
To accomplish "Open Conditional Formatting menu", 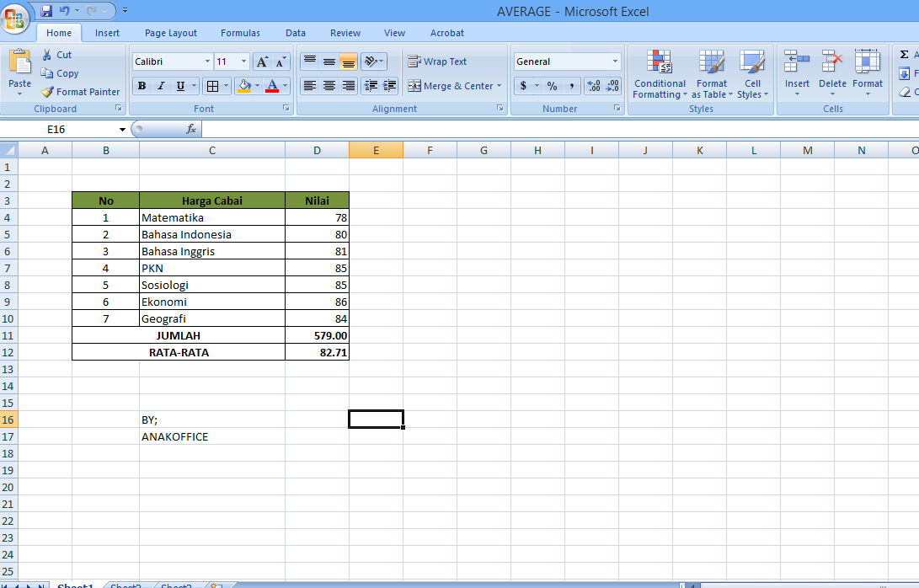I will click(x=660, y=74).
